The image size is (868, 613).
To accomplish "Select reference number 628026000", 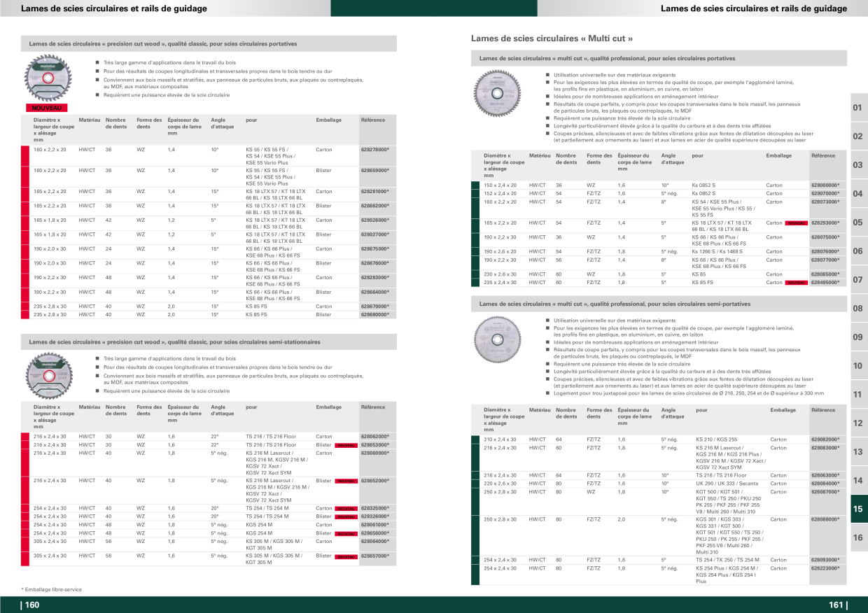I will click(375, 220).
